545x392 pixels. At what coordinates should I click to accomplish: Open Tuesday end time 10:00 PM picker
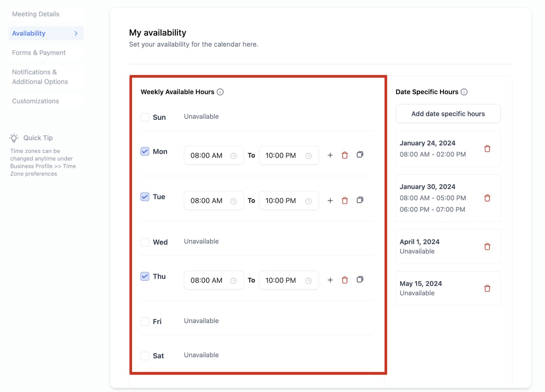[289, 201]
